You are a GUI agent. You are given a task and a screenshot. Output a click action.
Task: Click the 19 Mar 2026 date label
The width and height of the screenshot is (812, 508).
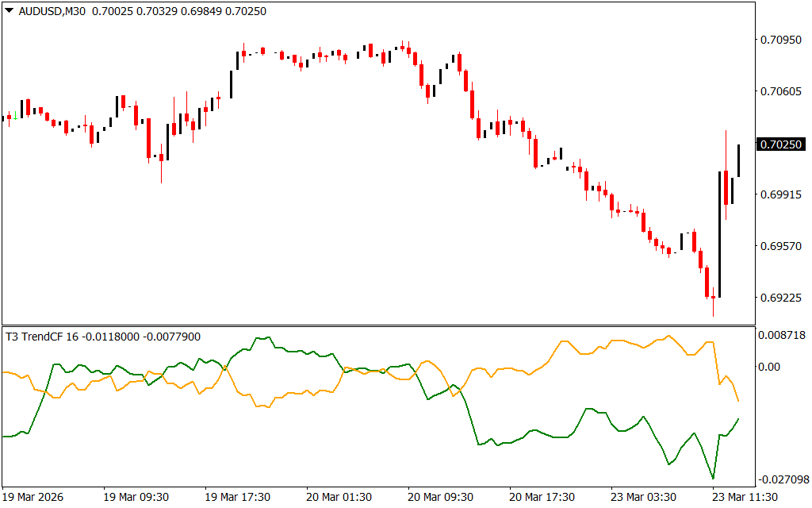click(35, 497)
